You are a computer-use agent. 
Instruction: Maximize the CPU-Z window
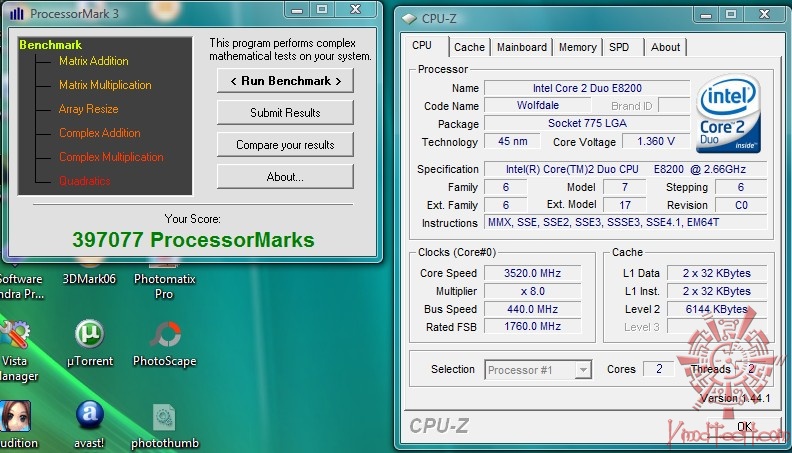pyautogui.click(x=730, y=15)
